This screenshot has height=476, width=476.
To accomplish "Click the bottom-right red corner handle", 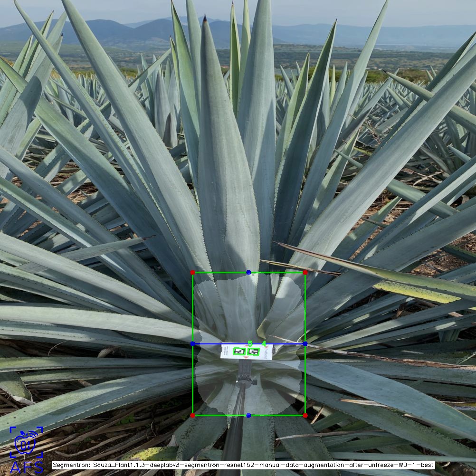I will point(305,415).
